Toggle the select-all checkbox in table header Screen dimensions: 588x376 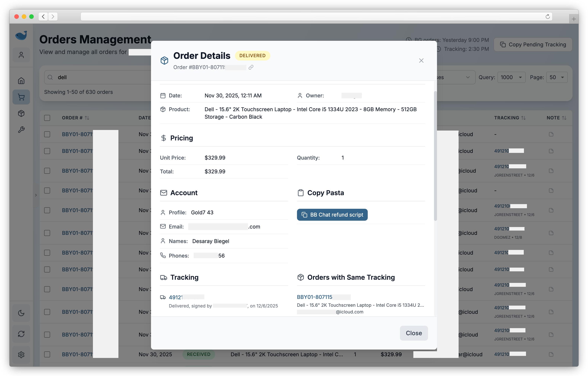click(x=47, y=118)
